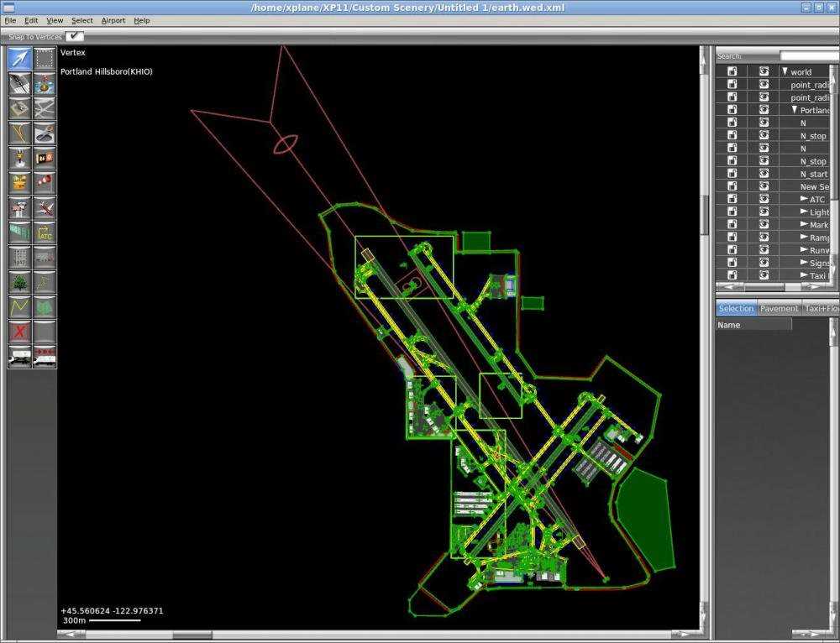Image resolution: width=840 pixels, height=643 pixels.
Task: Switch to the Taxi+Flow tab
Action: click(821, 308)
